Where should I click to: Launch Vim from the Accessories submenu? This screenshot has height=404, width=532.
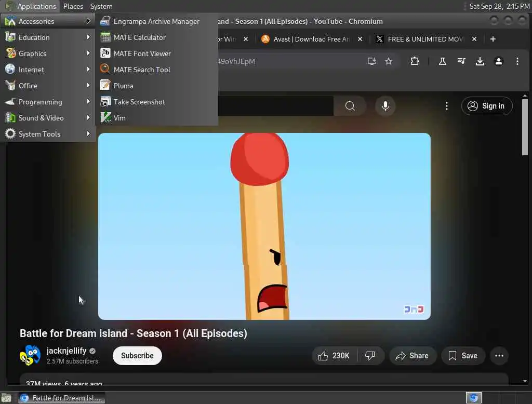point(156,118)
